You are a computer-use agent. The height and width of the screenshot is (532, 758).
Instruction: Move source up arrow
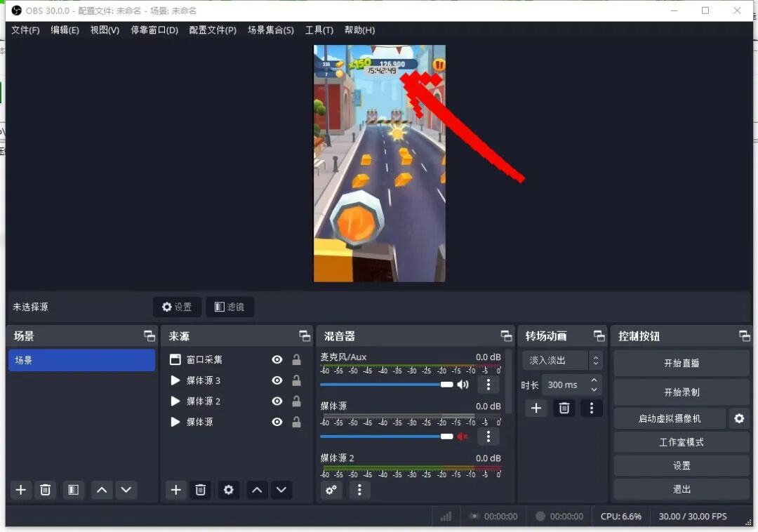(x=257, y=490)
